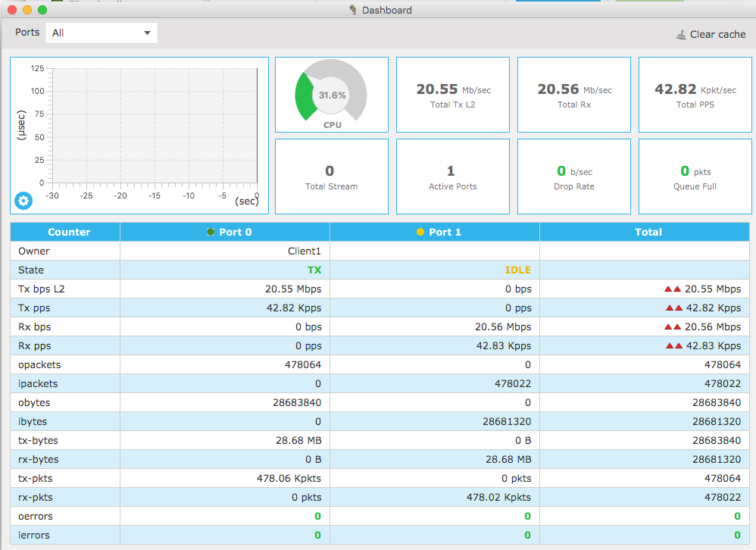
Task: Select the ipackets row label
Action: coord(38,383)
